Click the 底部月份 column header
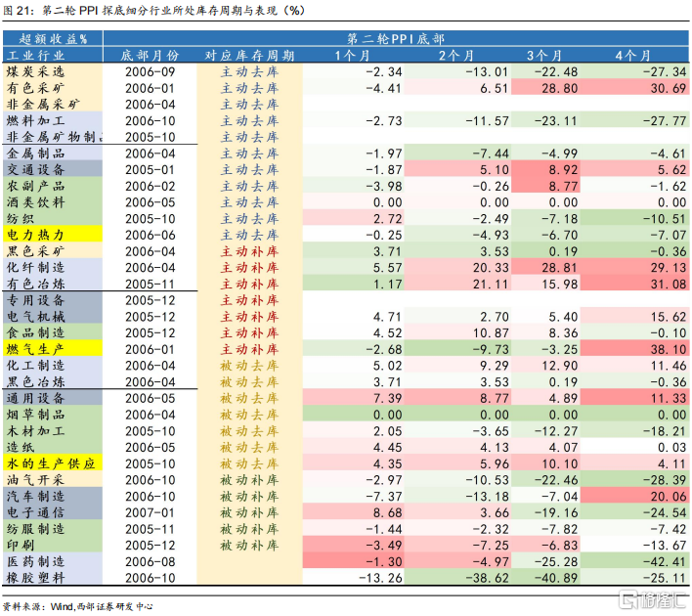The height and width of the screenshot is (616, 692). click(x=150, y=55)
